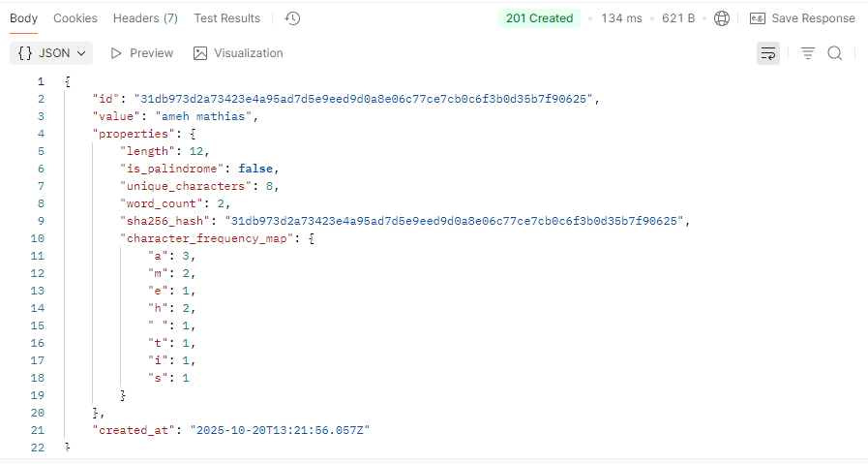Click the sha256_hash value string
Viewport: 868px width, 464px height.
456,221
